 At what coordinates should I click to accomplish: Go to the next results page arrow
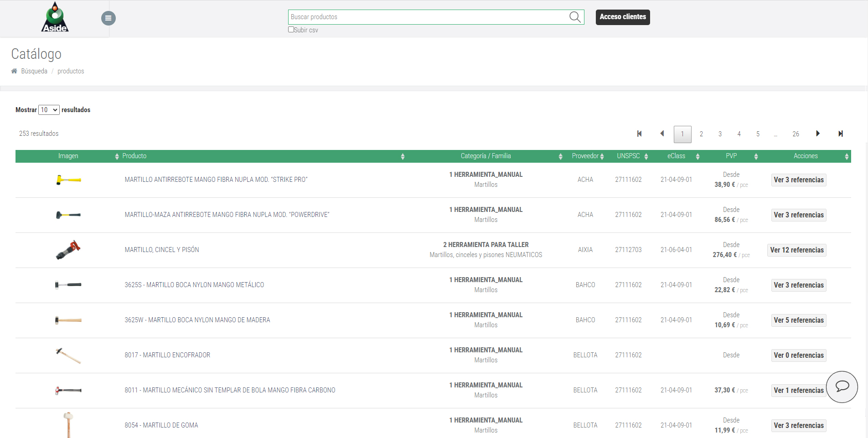tap(818, 134)
